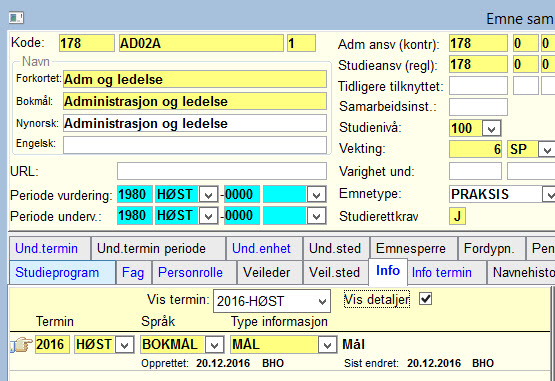Open Periode underv. HØST dropdown arrow

(x=208, y=216)
